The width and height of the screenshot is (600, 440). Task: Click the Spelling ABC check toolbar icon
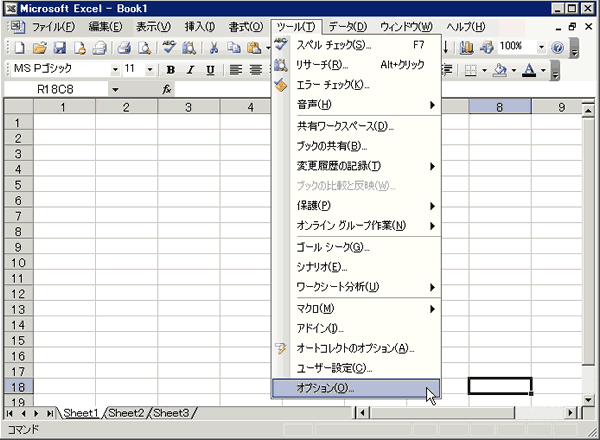click(x=169, y=47)
